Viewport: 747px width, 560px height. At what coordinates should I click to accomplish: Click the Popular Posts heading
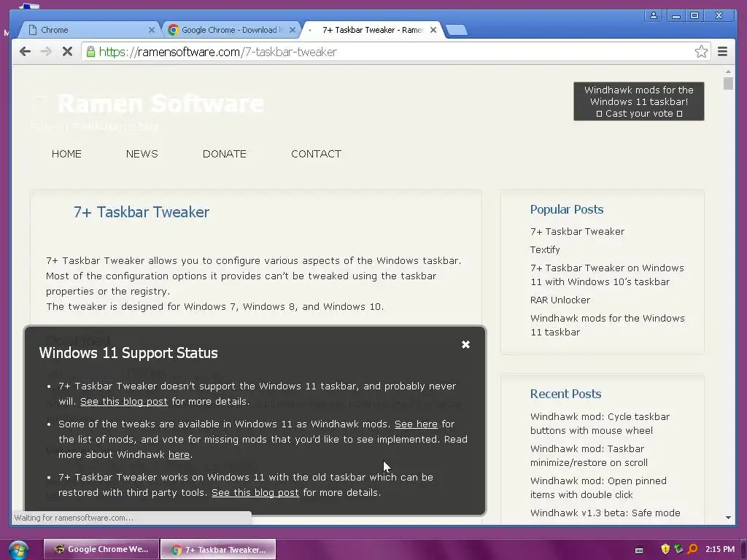coord(567,209)
